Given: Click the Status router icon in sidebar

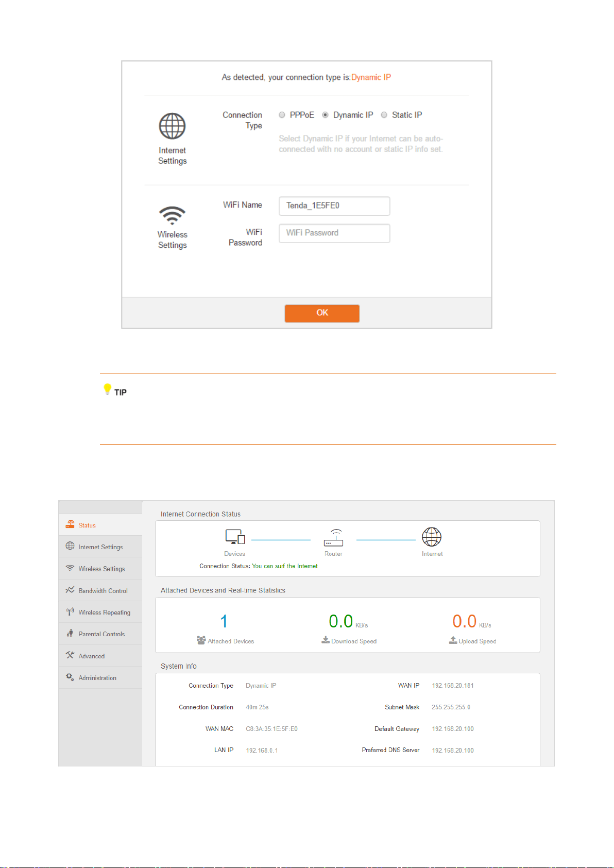Looking at the screenshot, I should (x=70, y=524).
